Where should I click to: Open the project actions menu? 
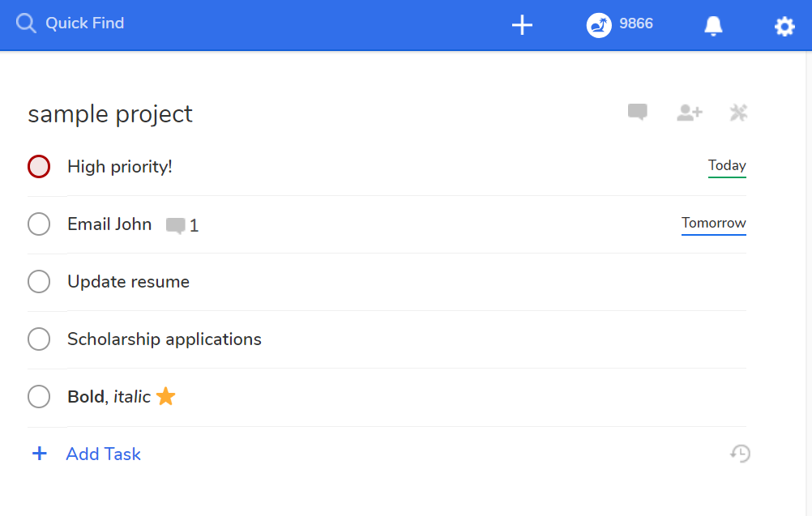click(x=738, y=113)
